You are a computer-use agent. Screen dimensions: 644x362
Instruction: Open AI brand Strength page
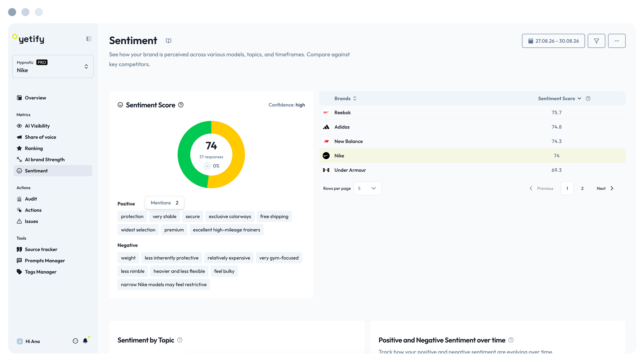pos(53,160)
